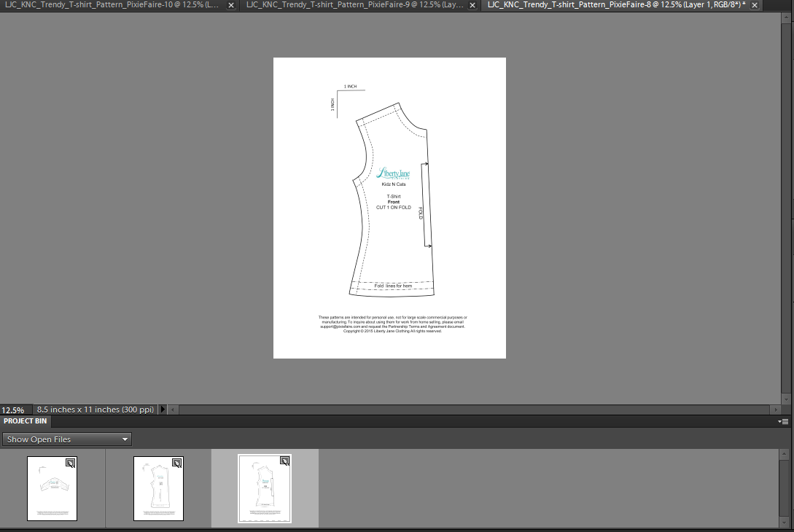The height and width of the screenshot is (532, 794).
Task: Click the document dimensions status text
Action: (x=95, y=410)
